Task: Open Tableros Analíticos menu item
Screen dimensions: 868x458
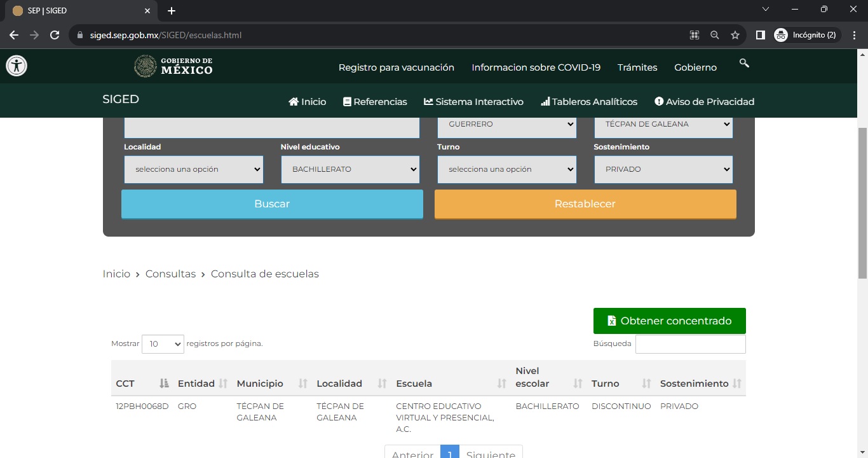Action: (x=589, y=102)
